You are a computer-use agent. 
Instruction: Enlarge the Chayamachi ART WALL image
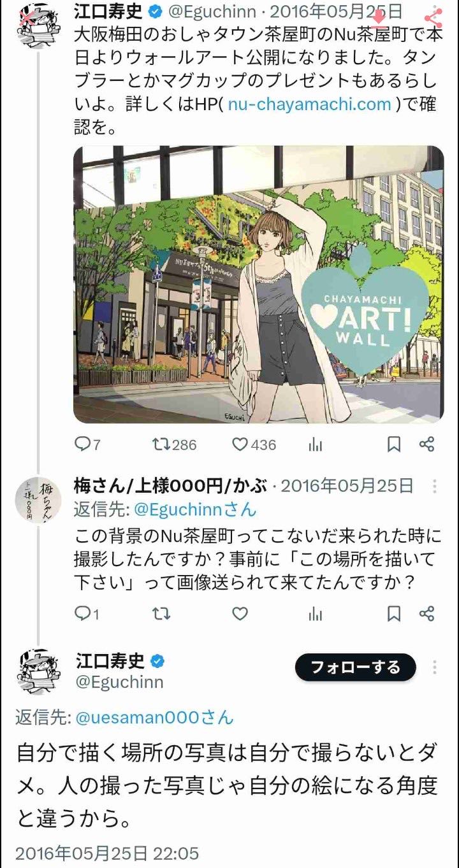click(259, 285)
